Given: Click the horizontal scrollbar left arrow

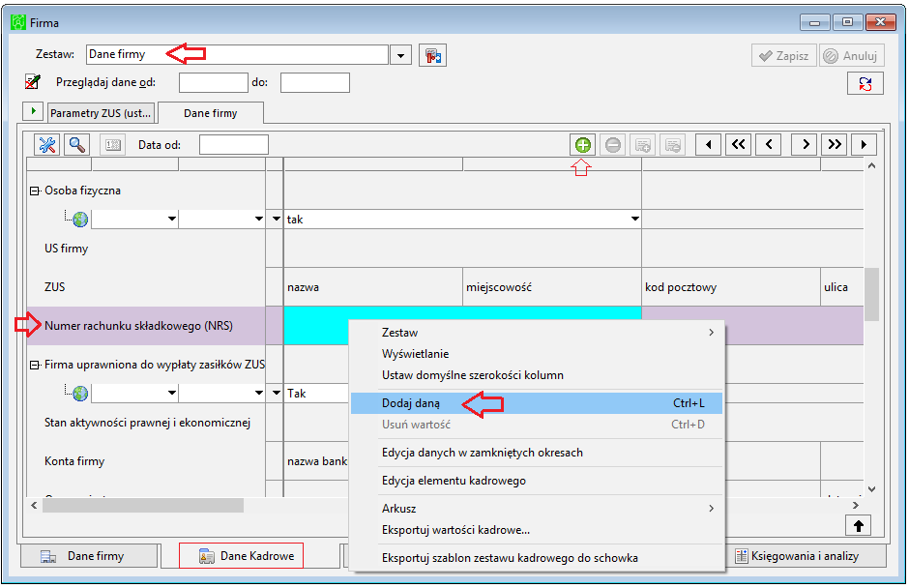Looking at the screenshot, I should (x=34, y=506).
